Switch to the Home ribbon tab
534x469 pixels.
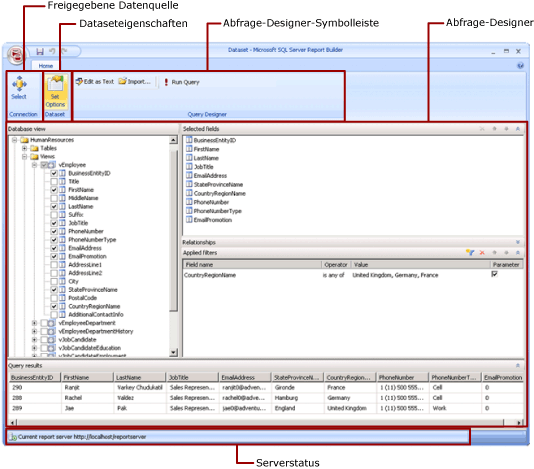46,66
